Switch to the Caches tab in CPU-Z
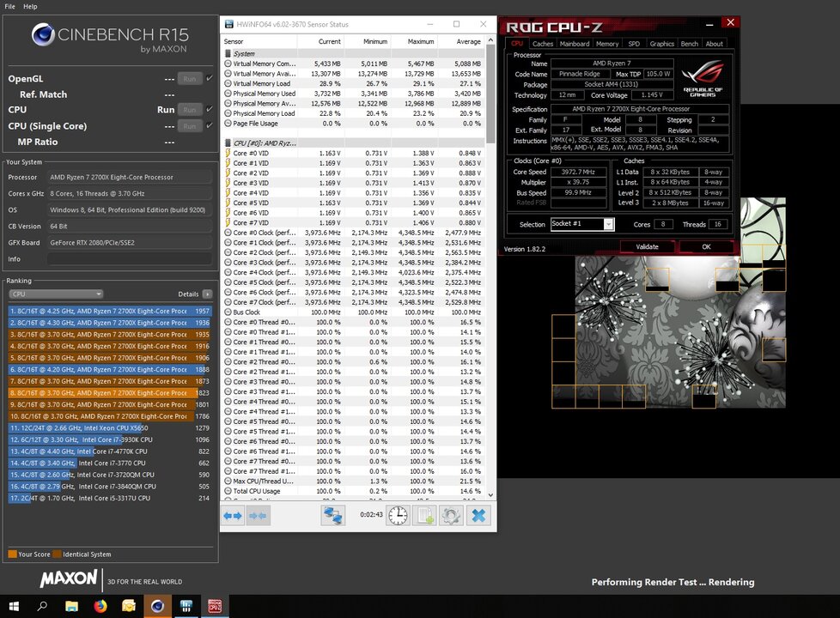 click(542, 44)
